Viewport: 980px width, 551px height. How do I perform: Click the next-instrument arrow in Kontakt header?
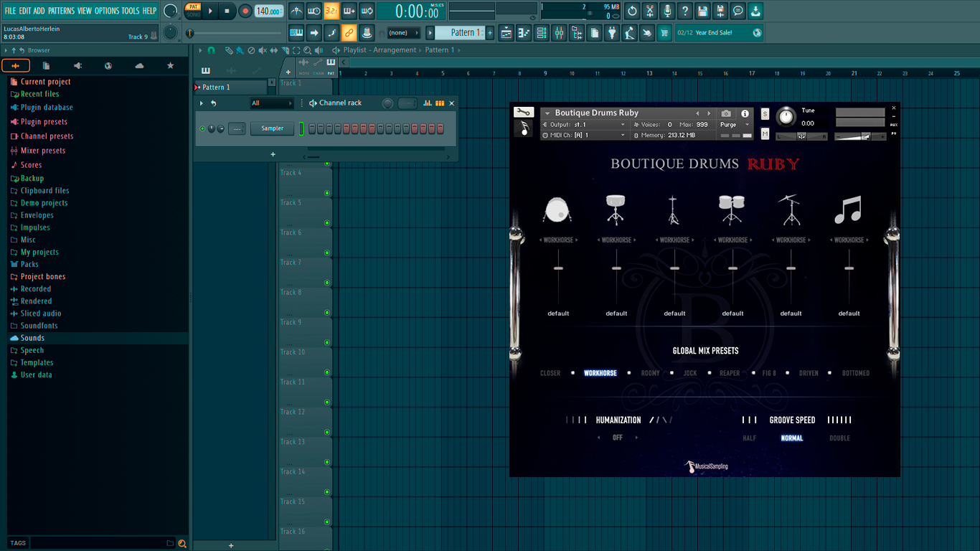click(709, 113)
